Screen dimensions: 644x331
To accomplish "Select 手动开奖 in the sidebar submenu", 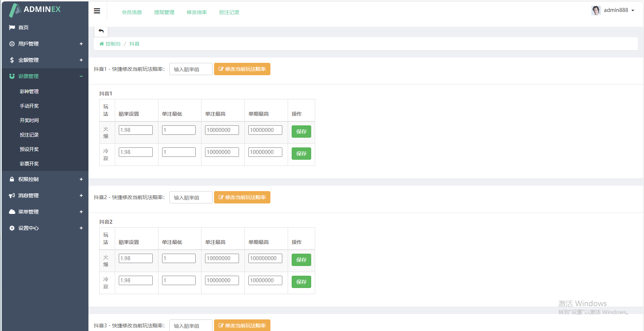I will click(29, 106).
